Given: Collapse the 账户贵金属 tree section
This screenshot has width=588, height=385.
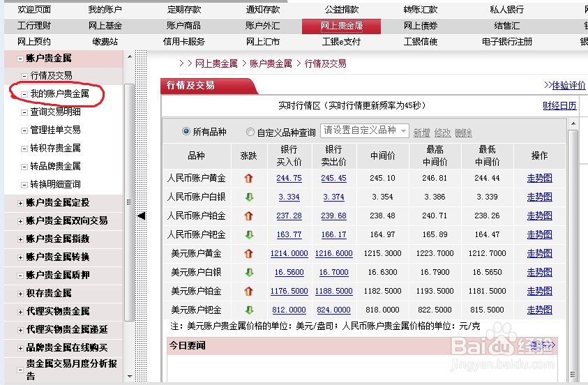Looking at the screenshot, I should pos(20,59).
